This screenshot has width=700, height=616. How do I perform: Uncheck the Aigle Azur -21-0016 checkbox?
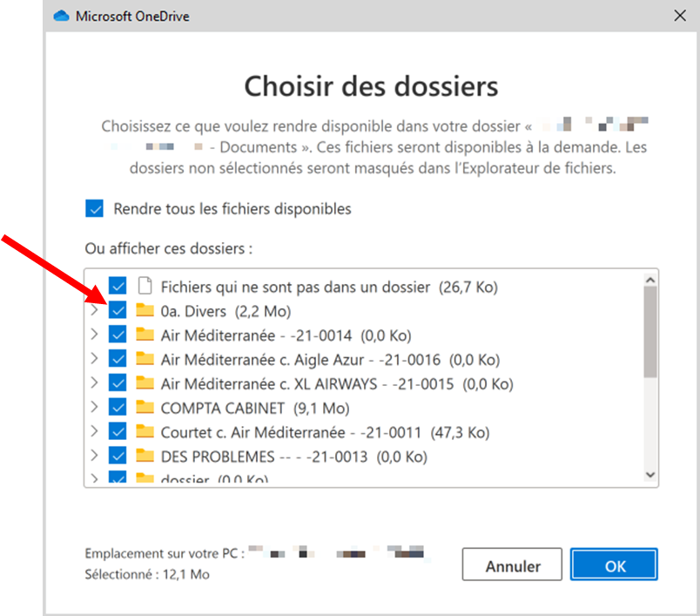tap(118, 358)
